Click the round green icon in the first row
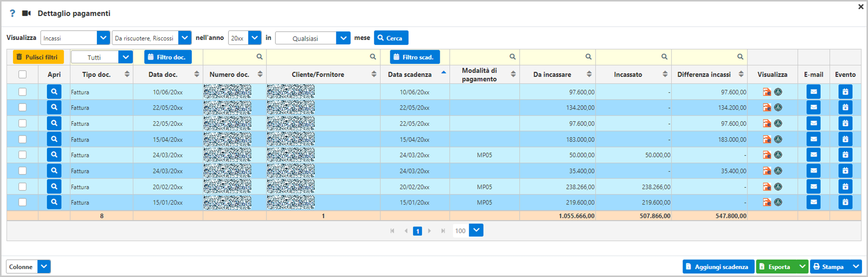Viewport: 868px width, 277px height. point(778,92)
